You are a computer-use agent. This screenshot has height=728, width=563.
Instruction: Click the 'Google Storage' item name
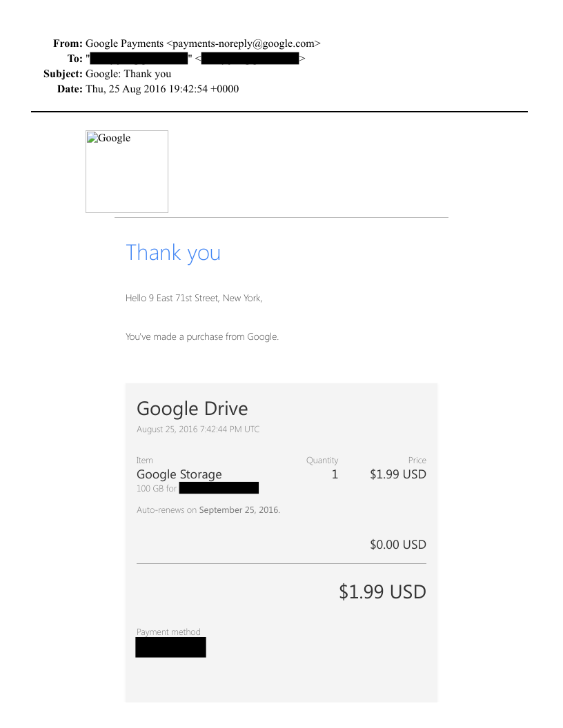pyautogui.click(x=179, y=474)
